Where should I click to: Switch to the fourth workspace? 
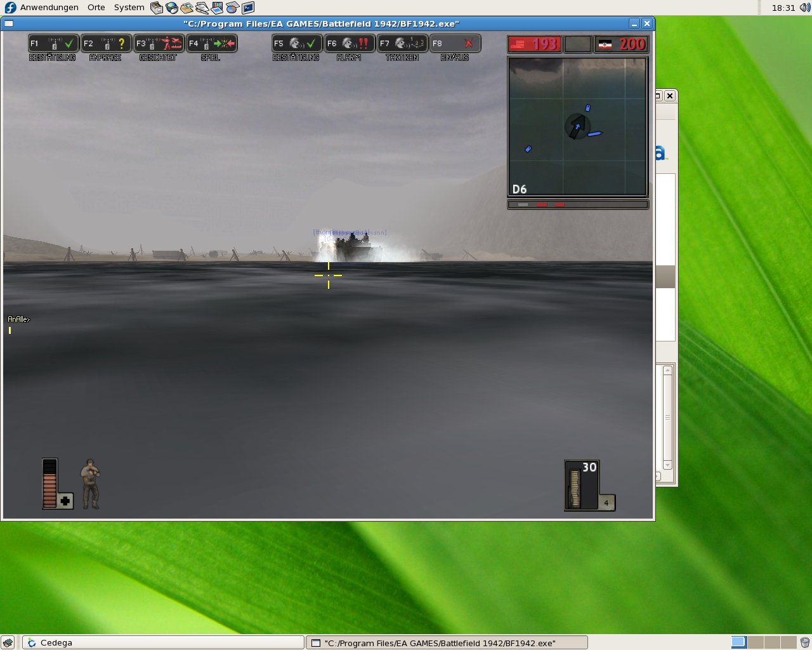click(788, 642)
